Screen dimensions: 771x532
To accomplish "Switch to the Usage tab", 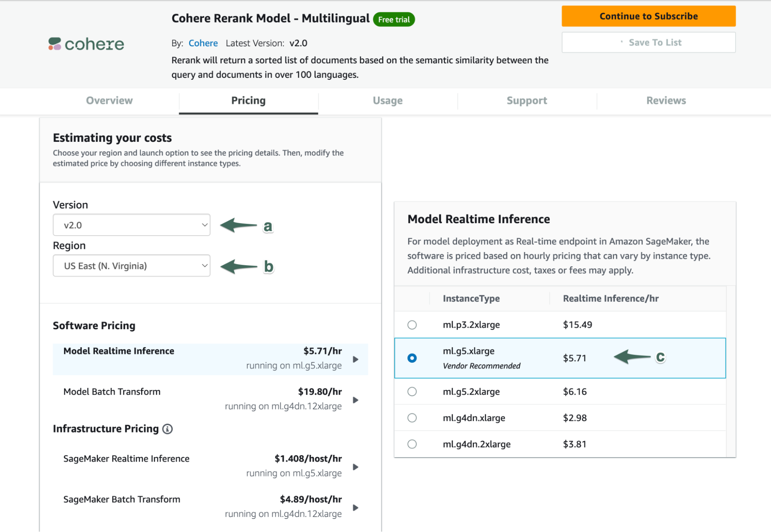I will (388, 101).
